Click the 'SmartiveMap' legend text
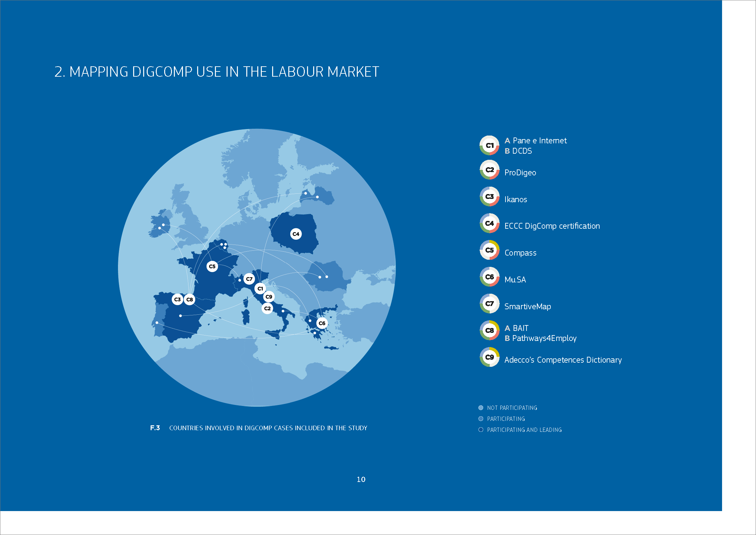The width and height of the screenshot is (756, 535). 527,307
